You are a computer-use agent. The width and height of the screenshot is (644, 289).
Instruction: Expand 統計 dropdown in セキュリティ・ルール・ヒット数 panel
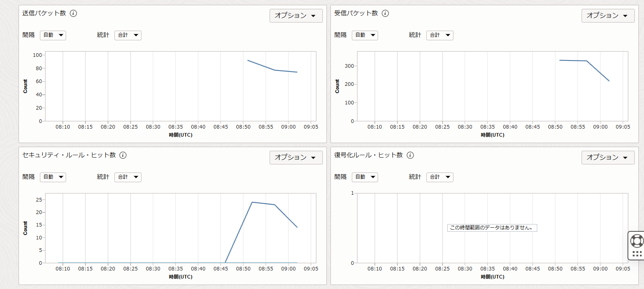tap(128, 177)
